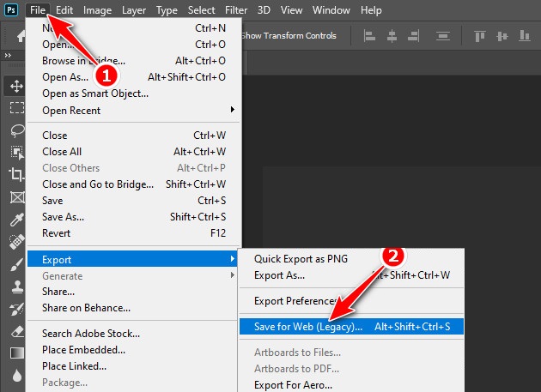Select the Clone Stamp tool
This screenshot has width=541, height=392.
[17, 286]
